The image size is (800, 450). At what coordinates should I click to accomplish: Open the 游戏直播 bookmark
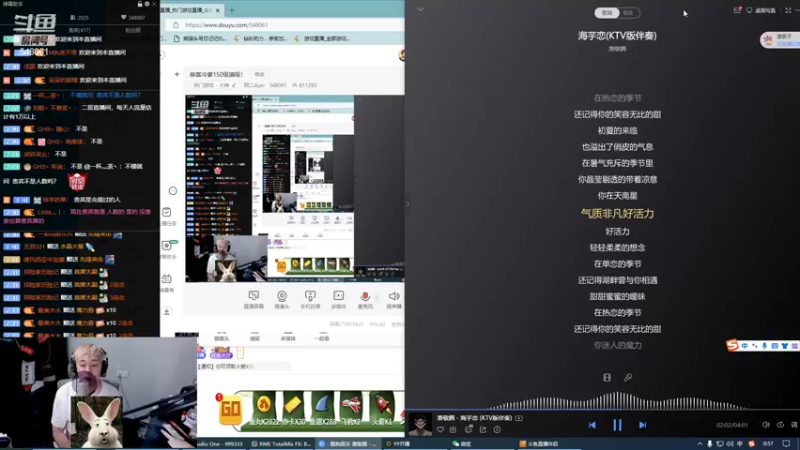point(322,38)
